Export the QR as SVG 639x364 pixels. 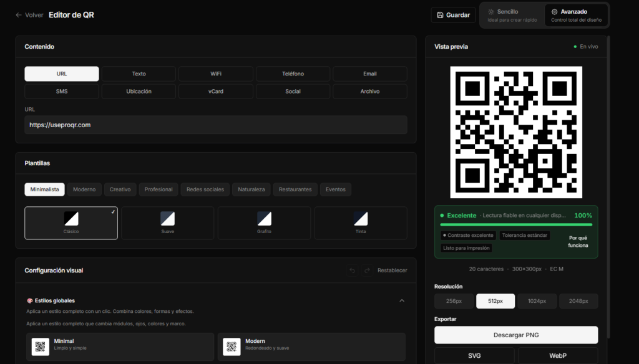click(474, 355)
